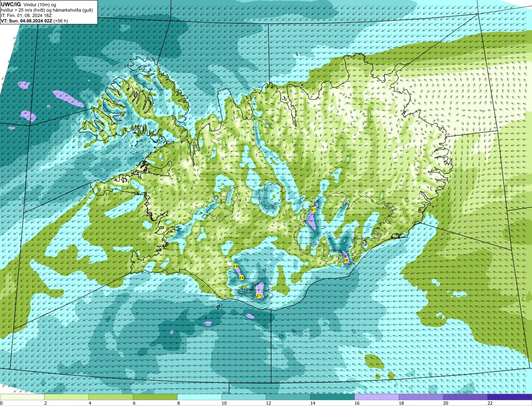Click the 16–18 m/s lavender legend segment
Viewport: 532px width, 406px height.
(377, 397)
